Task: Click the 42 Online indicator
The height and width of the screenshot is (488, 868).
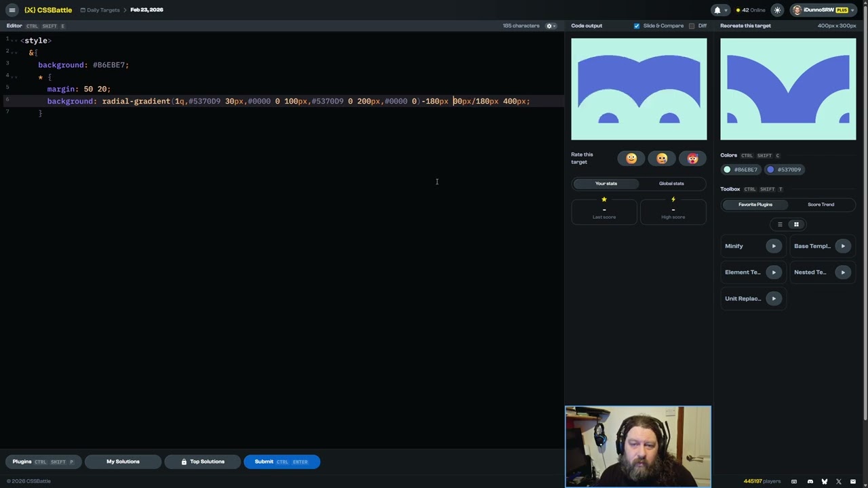Action: tap(751, 10)
